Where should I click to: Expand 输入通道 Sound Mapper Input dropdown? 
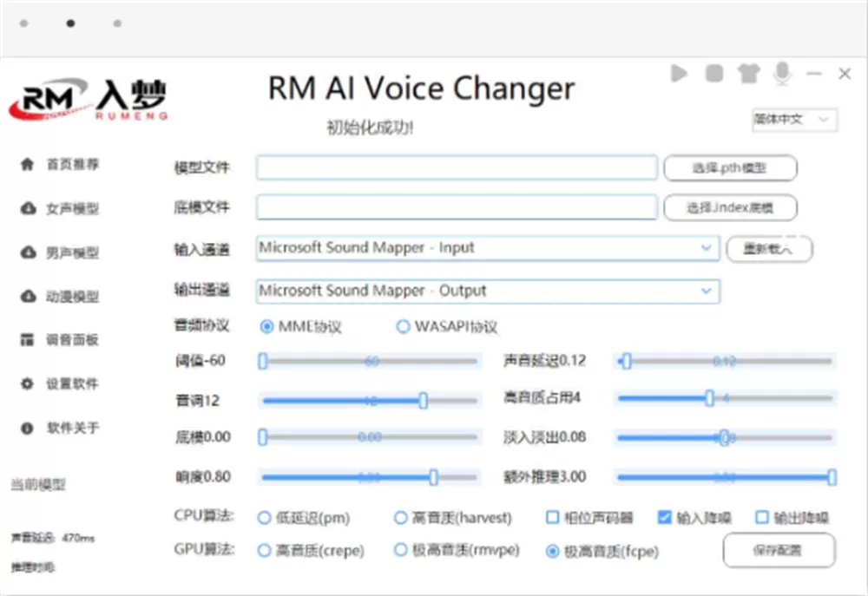[488, 248]
